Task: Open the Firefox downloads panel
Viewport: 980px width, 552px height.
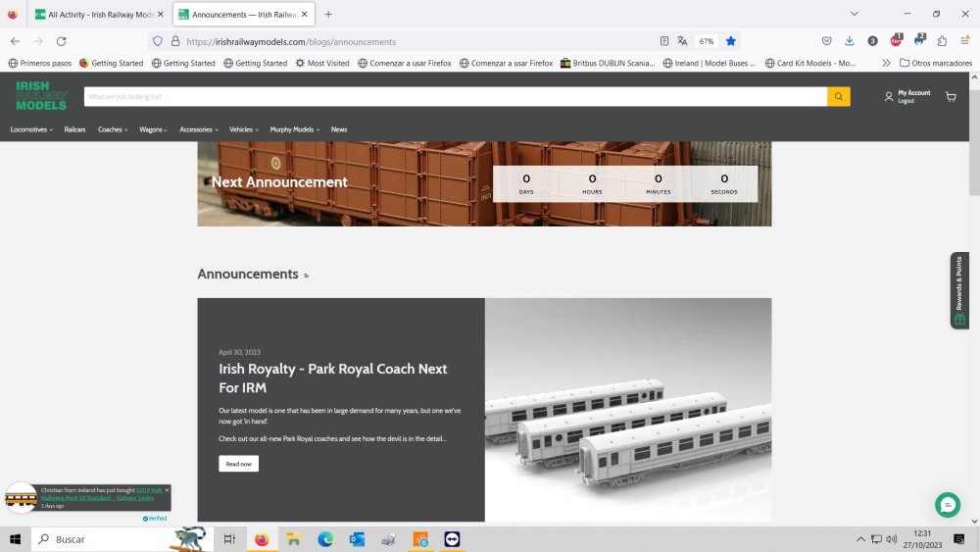Action: [x=850, y=41]
